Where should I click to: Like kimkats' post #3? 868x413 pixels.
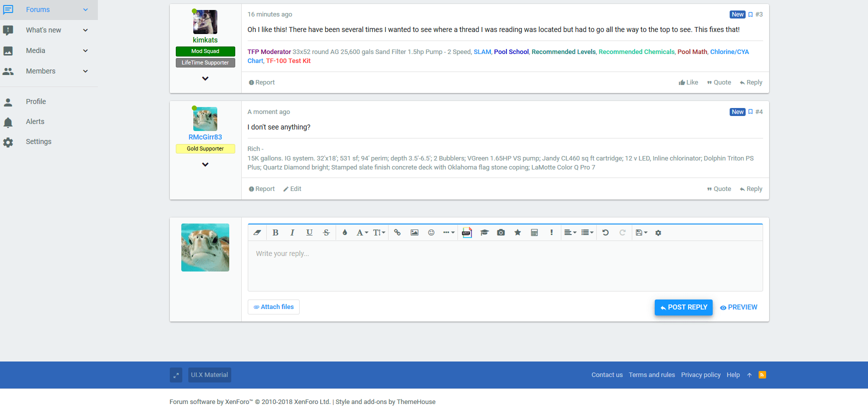click(688, 82)
